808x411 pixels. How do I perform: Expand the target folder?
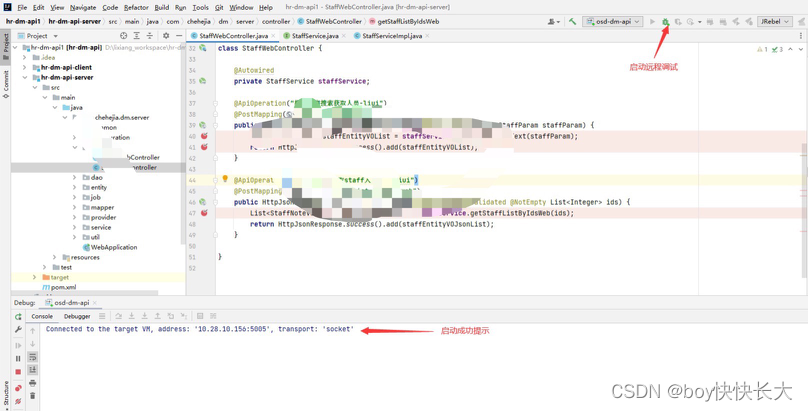click(35, 277)
